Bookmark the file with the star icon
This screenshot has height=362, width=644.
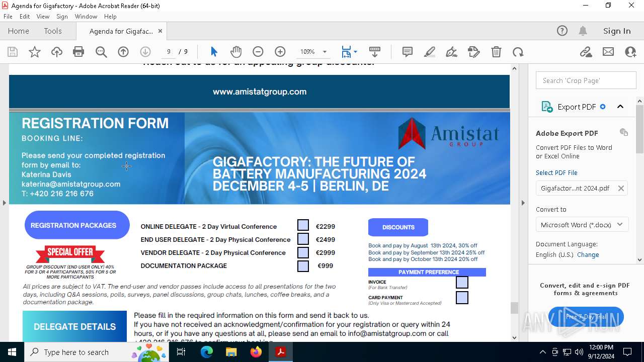click(35, 52)
